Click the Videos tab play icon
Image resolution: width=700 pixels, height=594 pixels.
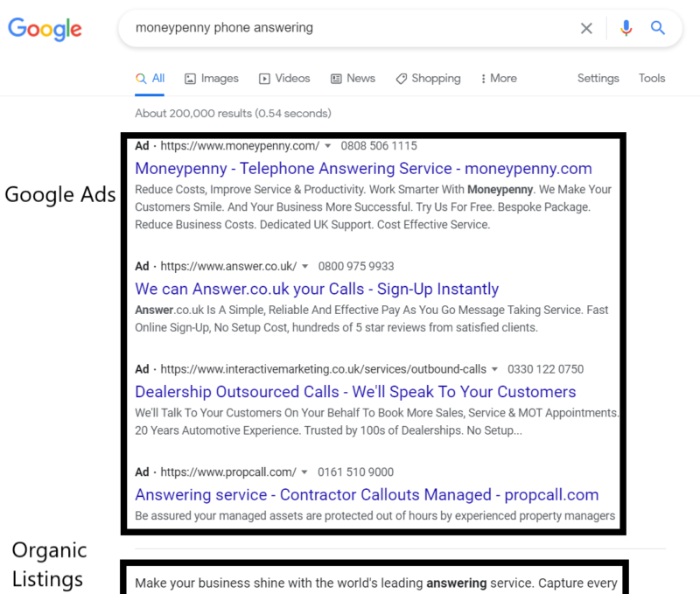coord(264,79)
